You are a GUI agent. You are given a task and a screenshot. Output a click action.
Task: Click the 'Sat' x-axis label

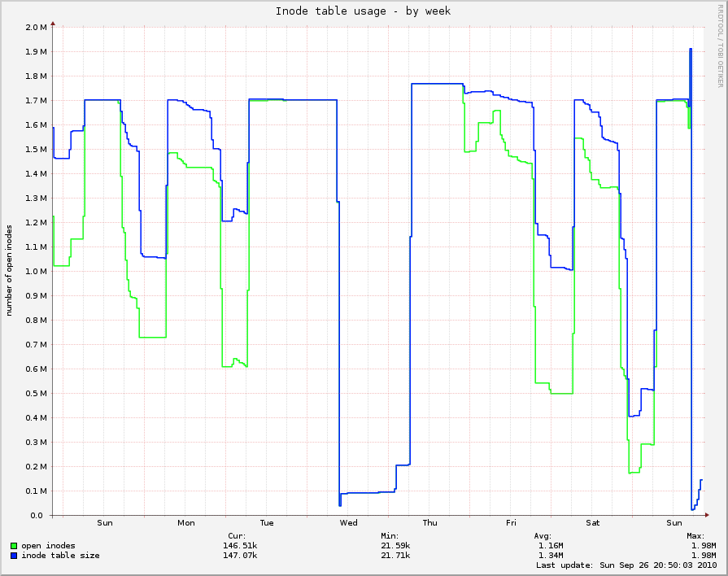pyautogui.click(x=593, y=523)
